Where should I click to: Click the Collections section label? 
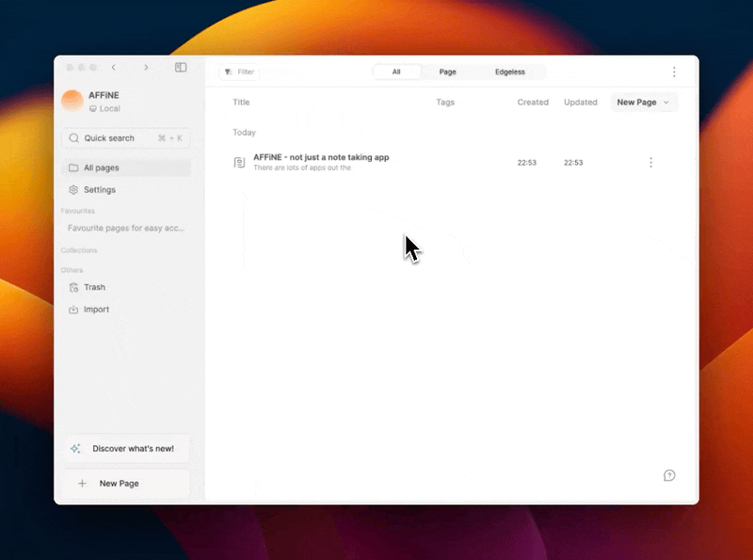point(79,250)
